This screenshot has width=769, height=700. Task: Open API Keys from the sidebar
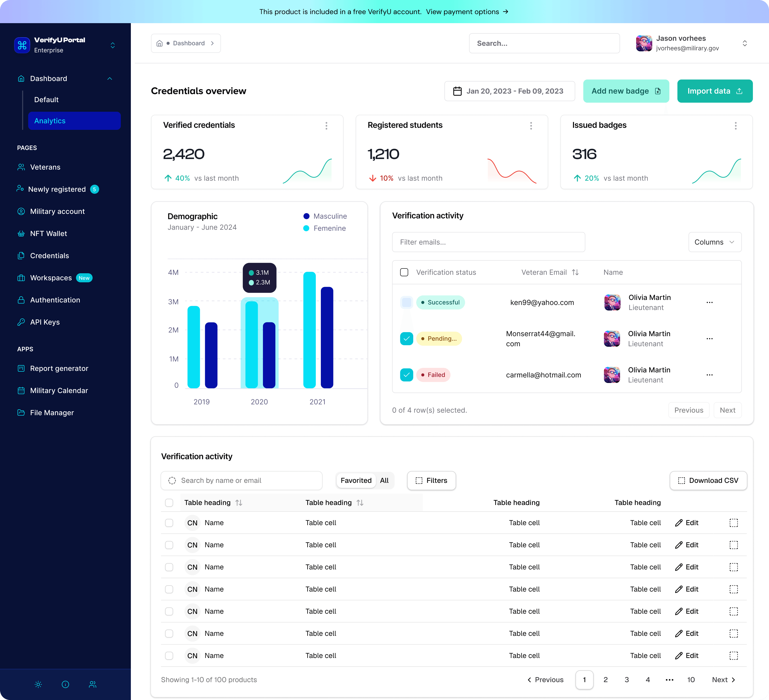[x=45, y=322]
